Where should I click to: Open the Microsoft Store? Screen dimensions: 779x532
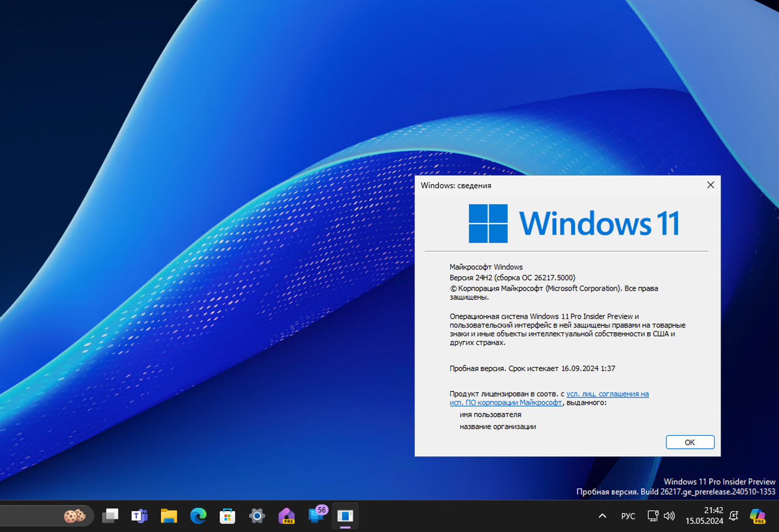pyautogui.click(x=227, y=515)
